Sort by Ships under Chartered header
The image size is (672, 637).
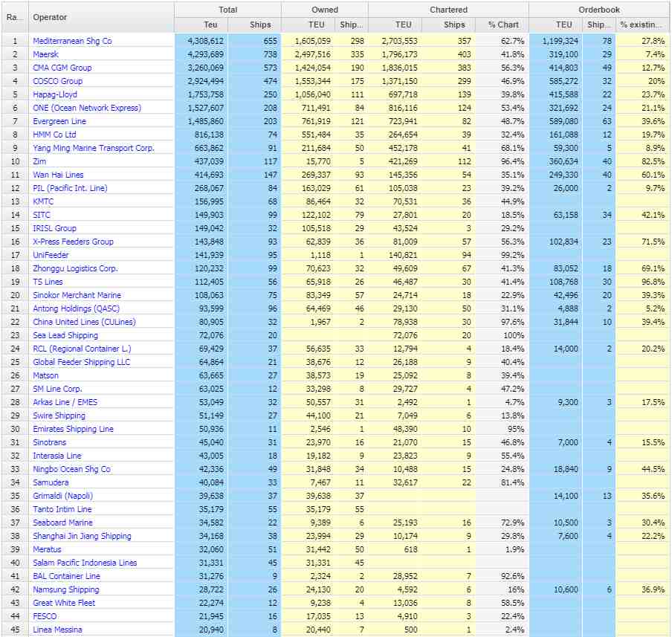pyautogui.click(x=448, y=25)
